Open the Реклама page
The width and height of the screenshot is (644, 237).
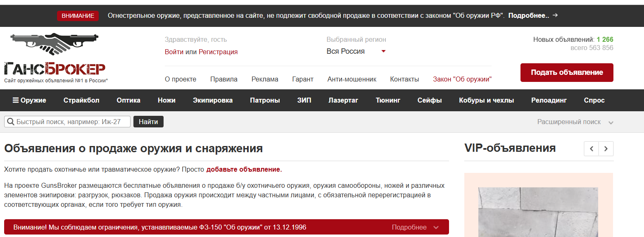265,79
